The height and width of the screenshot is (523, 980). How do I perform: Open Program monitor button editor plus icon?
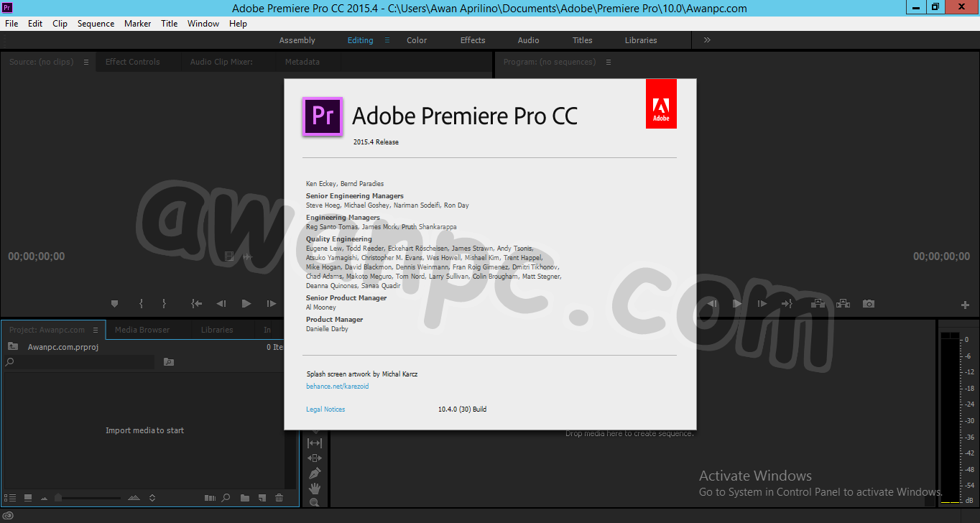(x=965, y=305)
